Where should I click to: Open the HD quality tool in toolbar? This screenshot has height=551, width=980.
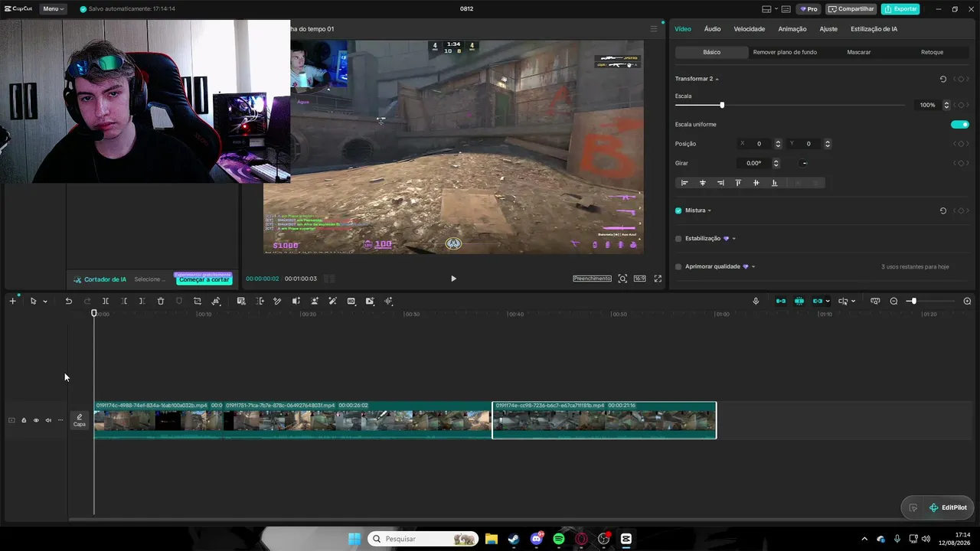pos(351,302)
